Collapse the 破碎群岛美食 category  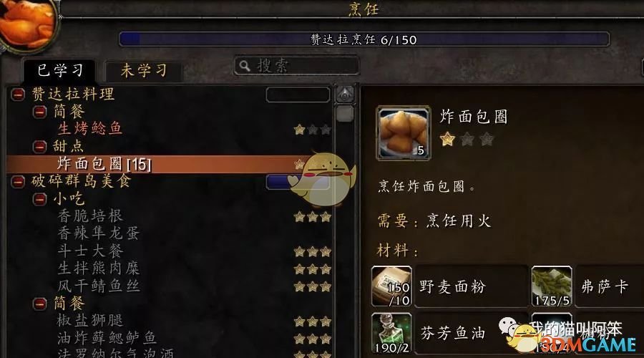point(18,181)
